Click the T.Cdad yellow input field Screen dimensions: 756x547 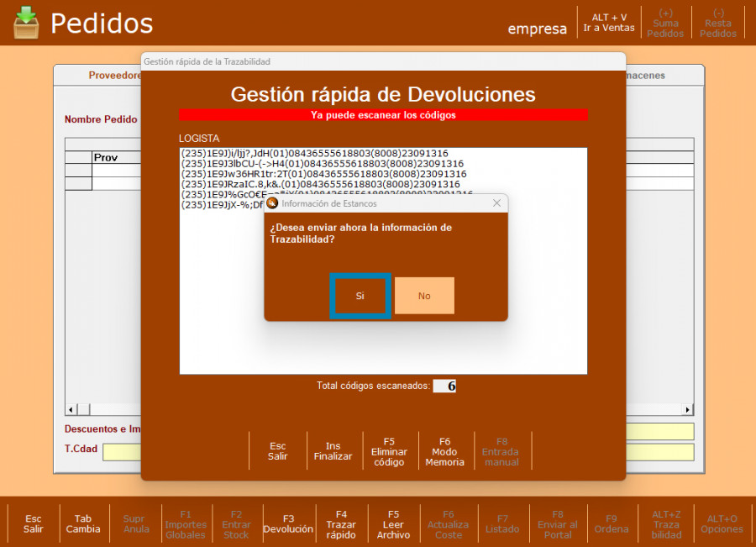click(x=122, y=451)
